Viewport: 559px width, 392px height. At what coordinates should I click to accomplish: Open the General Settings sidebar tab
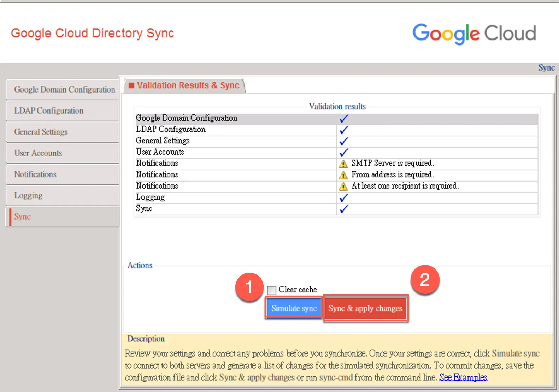click(x=63, y=132)
